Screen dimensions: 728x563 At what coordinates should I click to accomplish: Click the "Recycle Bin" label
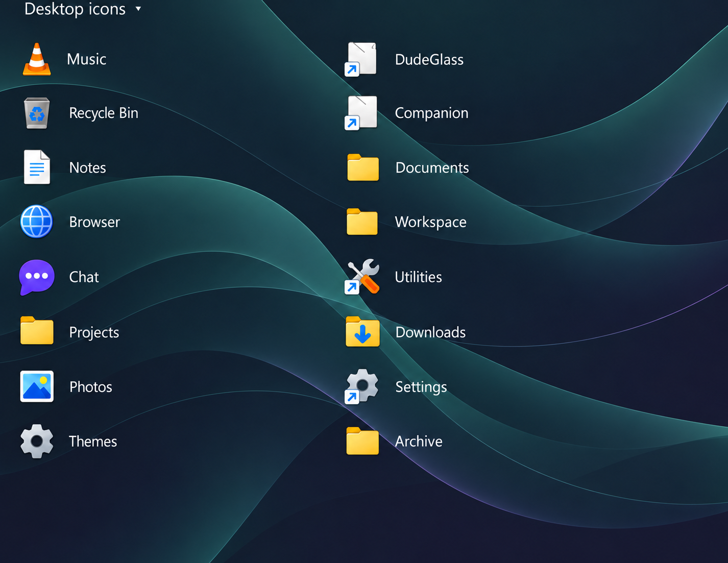pyautogui.click(x=104, y=113)
